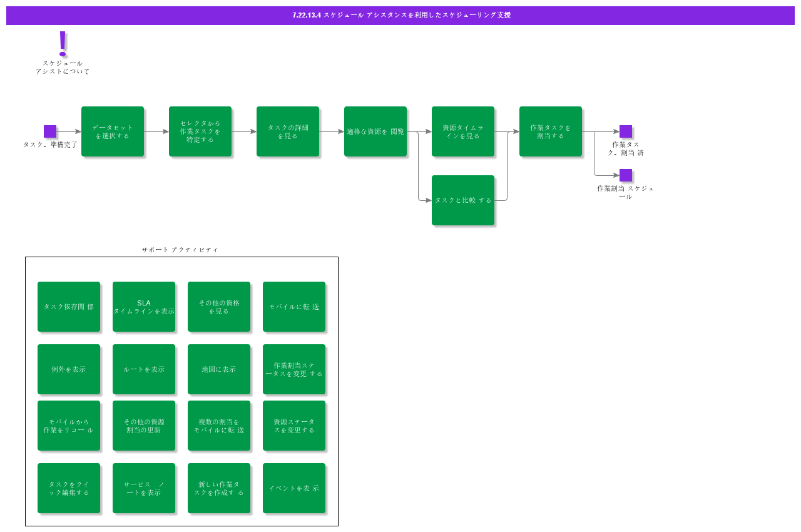The height and width of the screenshot is (532, 801).
Task: Open the 'タスク依存関 係' support activity
Action: click(x=69, y=307)
